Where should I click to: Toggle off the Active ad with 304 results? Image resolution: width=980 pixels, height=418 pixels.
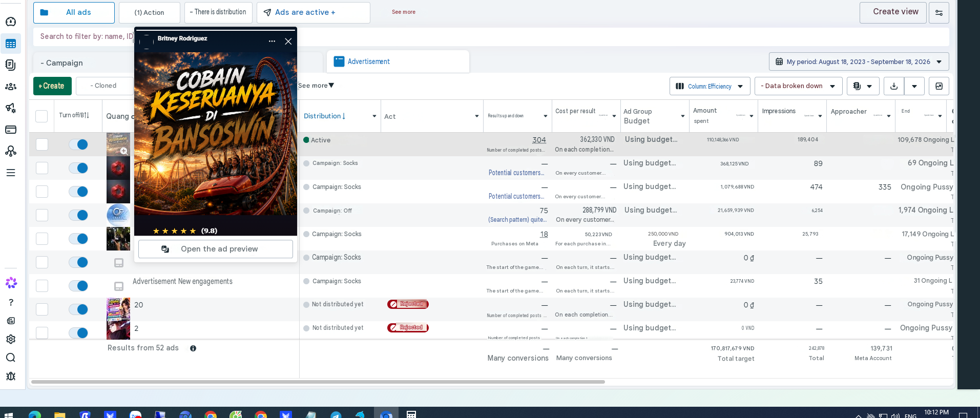[x=79, y=144]
